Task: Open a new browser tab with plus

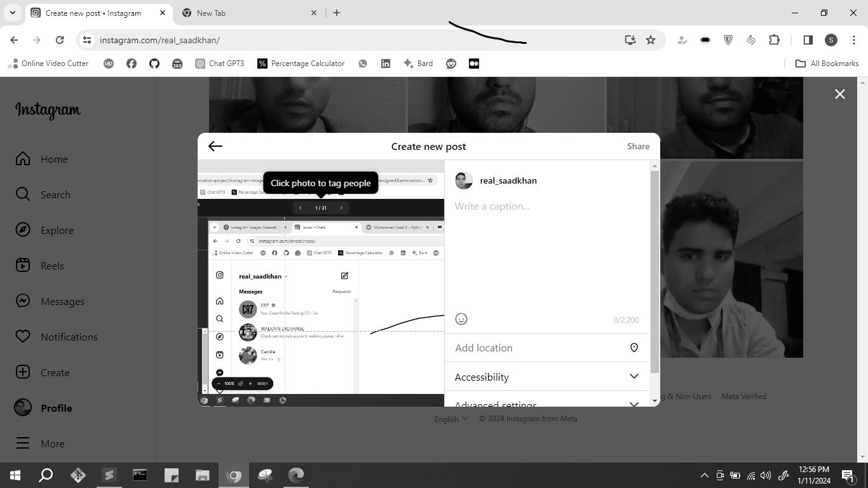Action: [x=337, y=13]
